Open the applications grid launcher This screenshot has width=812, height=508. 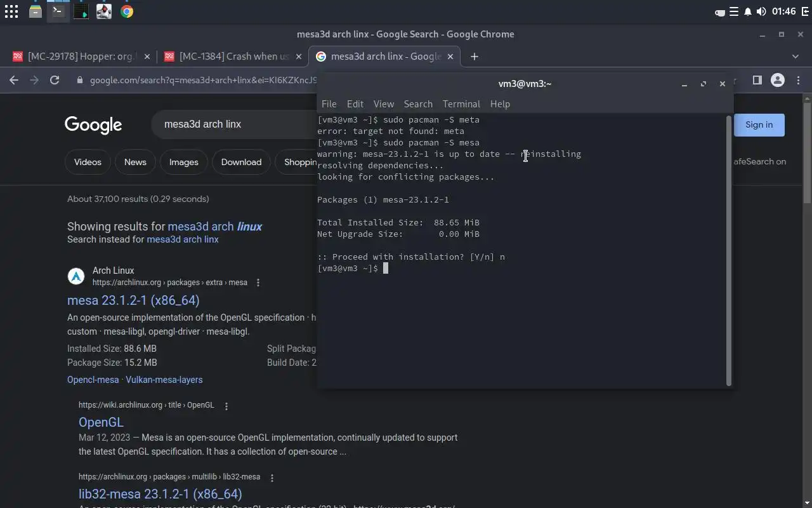tap(11, 11)
